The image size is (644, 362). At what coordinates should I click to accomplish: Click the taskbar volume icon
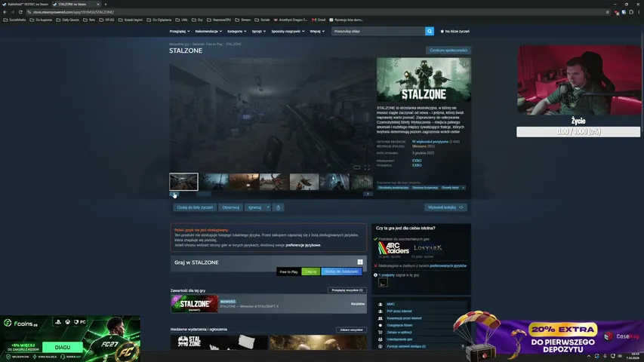tap(620, 356)
